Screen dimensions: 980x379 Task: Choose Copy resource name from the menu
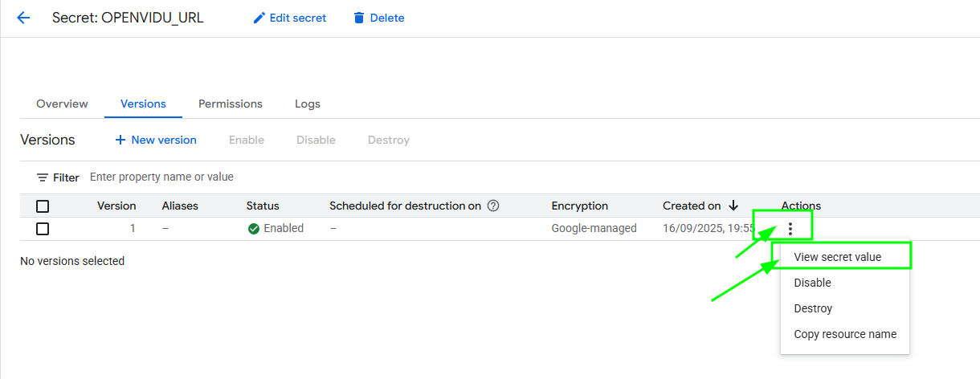coord(845,334)
